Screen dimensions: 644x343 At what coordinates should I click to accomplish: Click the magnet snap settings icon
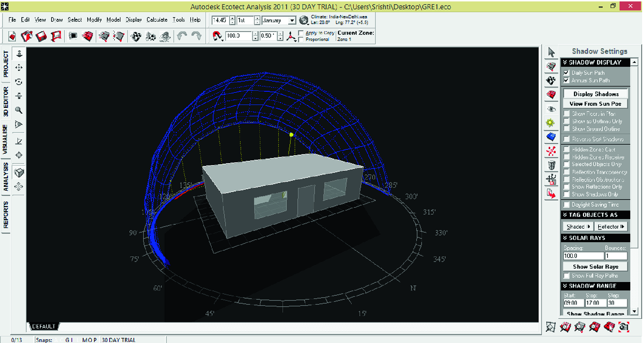(x=218, y=36)
